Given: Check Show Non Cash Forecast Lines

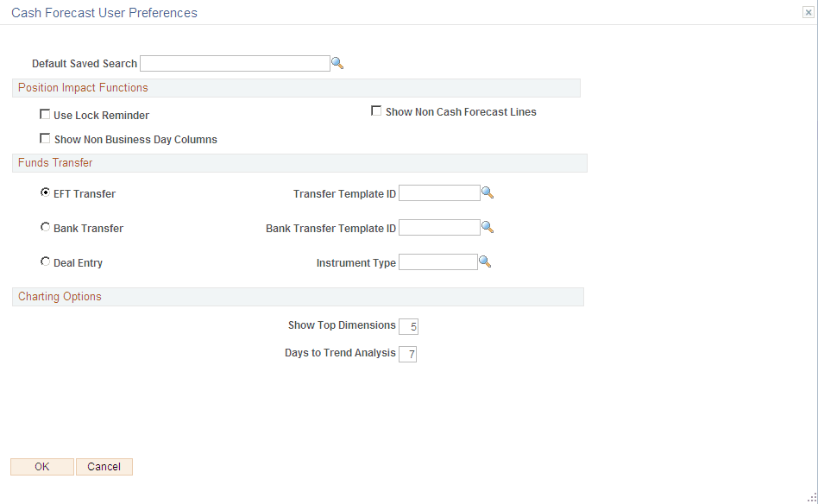Looking at the screenshot, I should [x=376, y=110].
